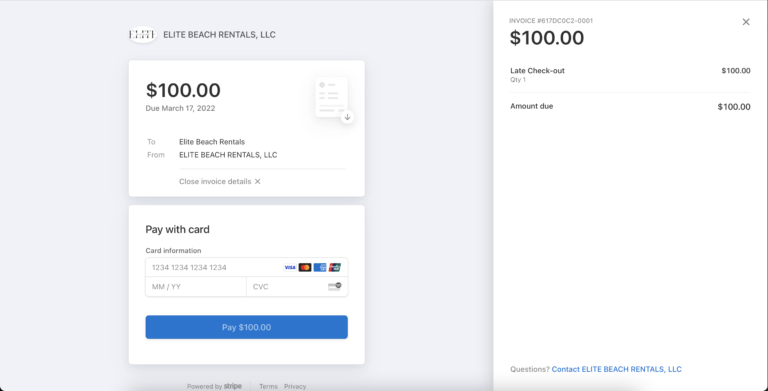Click the Elite Beach Rentals logo
Viewport: 768px width, 391px height.
(143, 35)
